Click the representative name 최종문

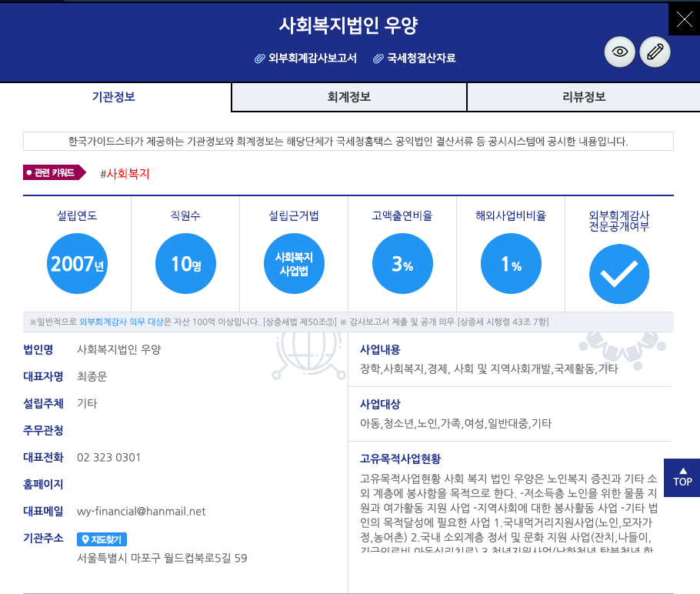92,376
